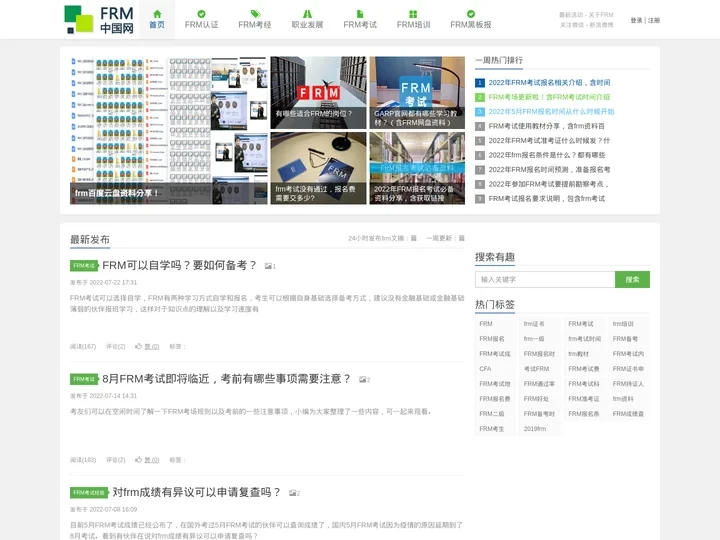
Task: Click 评论(2) under 8月FRM考试即将临近 post
Action: click(x=115, y=460)
